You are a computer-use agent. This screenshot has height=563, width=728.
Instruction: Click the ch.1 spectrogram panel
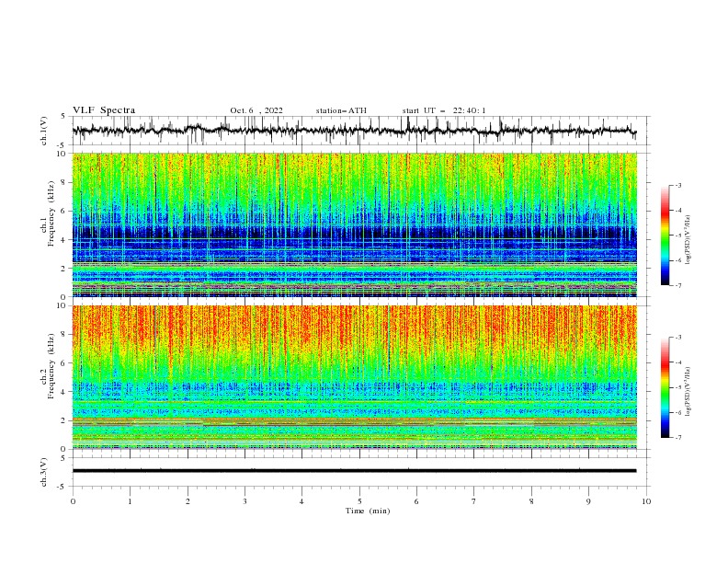[354, 224]
